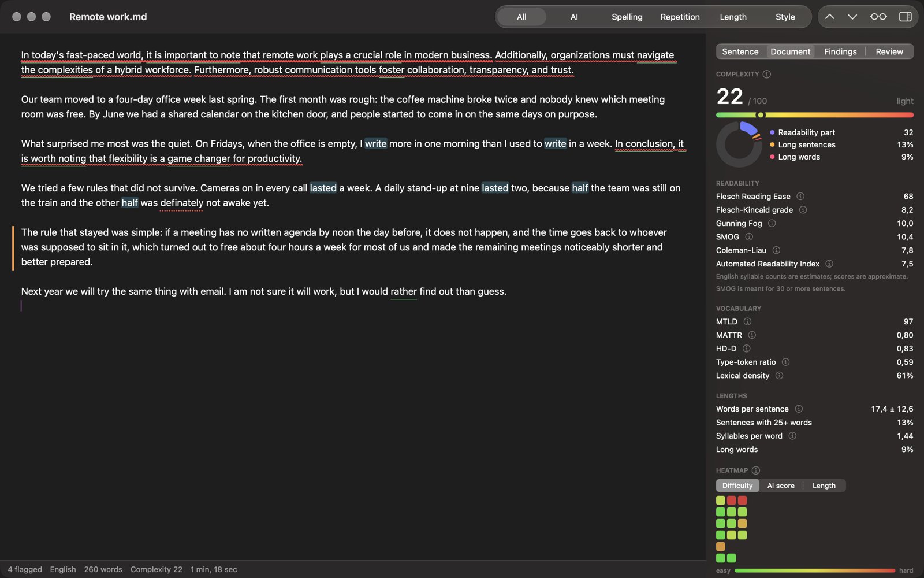Screen dimensions: 924x578
Task: Click 'English' in the status bar
Action: coord(63,569)
